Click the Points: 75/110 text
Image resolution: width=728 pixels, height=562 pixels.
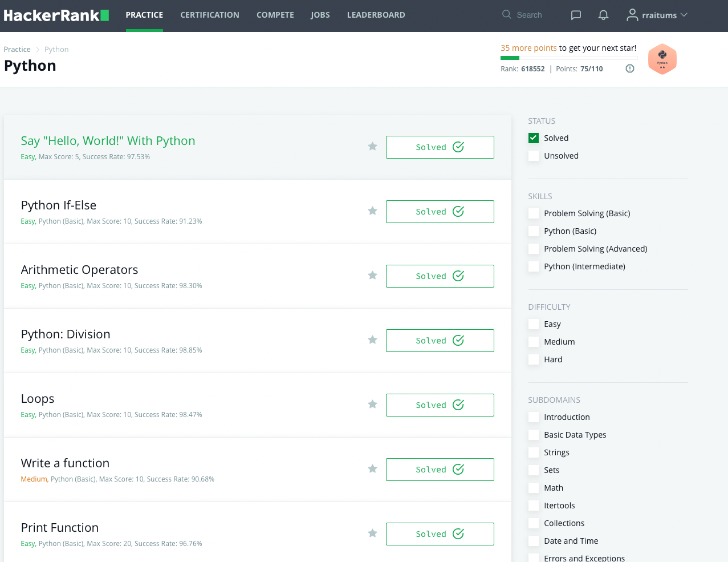[x=579, y=69]
